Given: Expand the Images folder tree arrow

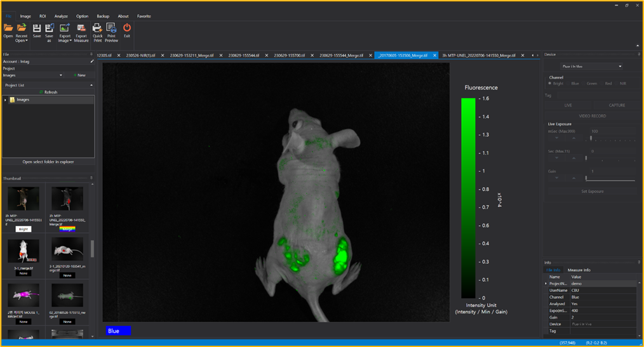Looking at the screenshot, I should pos(5,100).
